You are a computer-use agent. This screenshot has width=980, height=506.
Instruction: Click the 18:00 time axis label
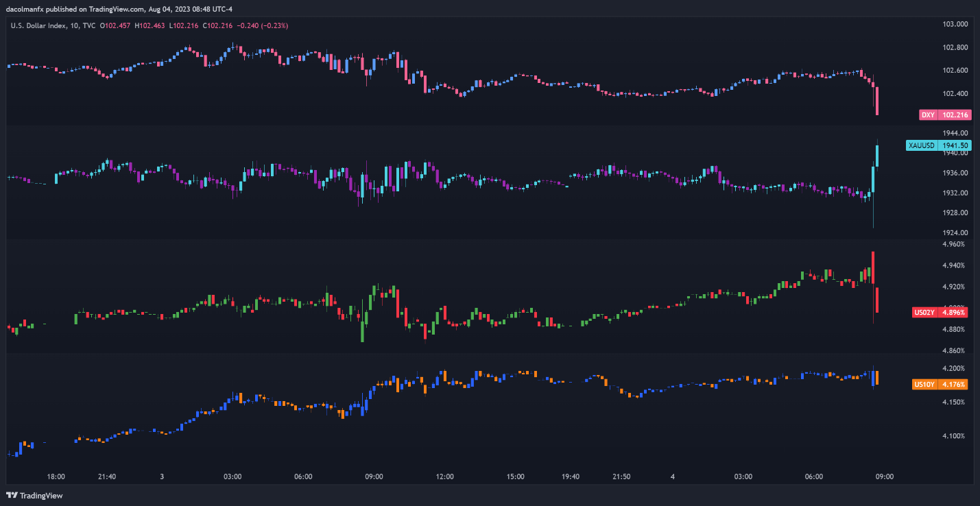pyautogui.click(x=56, y=477)
